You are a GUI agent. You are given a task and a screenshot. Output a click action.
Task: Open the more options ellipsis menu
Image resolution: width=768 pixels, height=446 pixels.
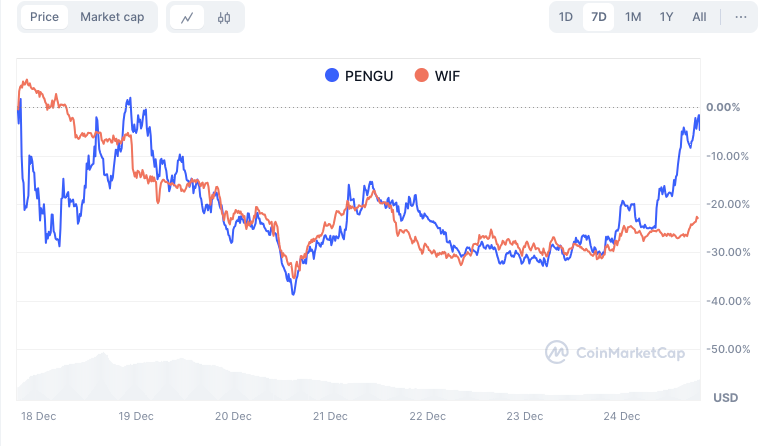click(740, 17)
